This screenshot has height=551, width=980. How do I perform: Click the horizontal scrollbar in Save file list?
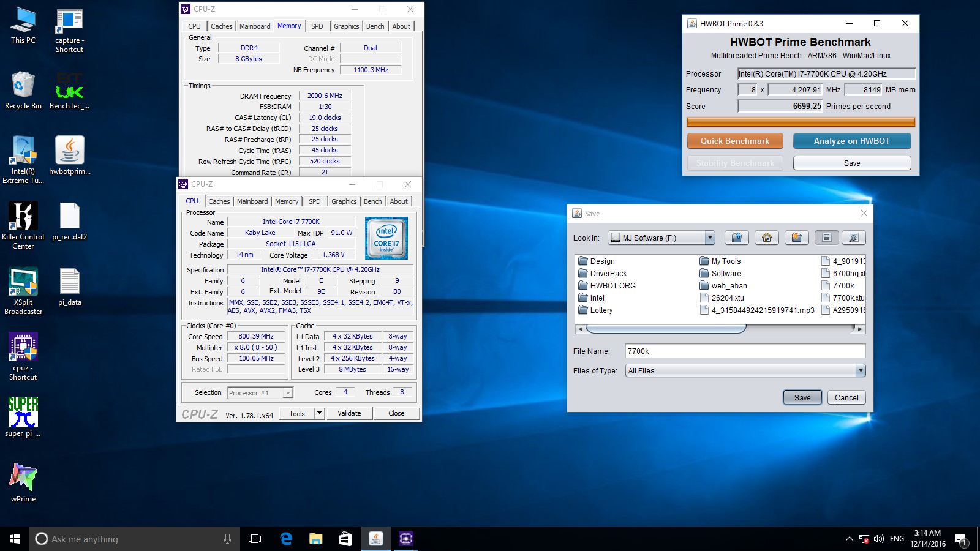click(720, 329)
